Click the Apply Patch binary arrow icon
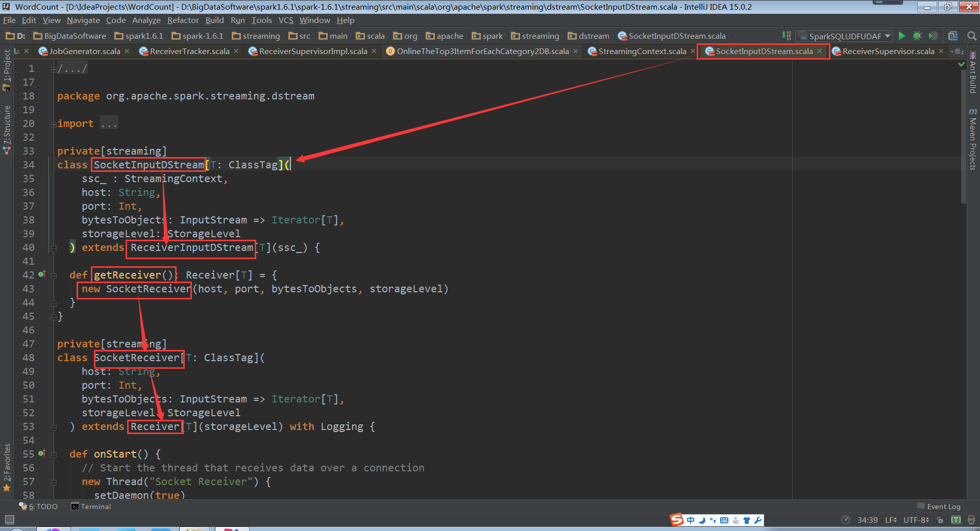 787,36
